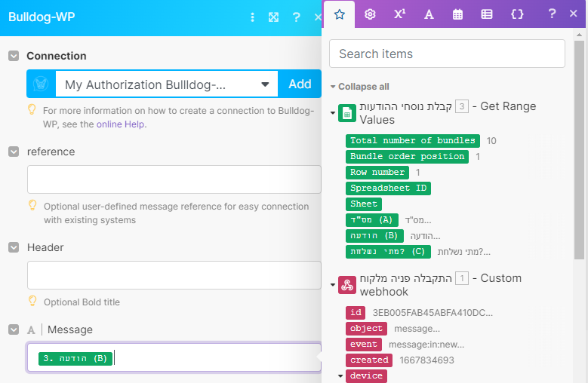Screen dimensions: 588x383
Task: Toggle the Message field checkbox
Action: (x=14, y=329)
